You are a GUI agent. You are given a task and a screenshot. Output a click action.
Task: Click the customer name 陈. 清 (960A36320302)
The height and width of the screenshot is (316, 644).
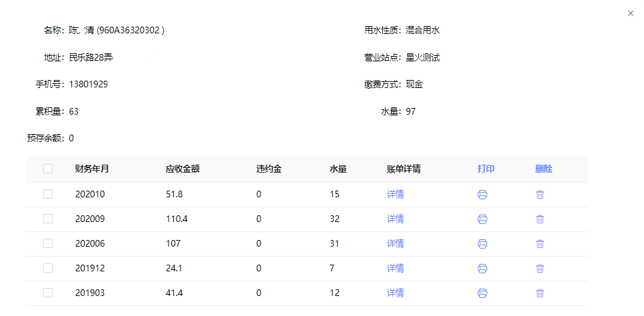coord(117,31)
